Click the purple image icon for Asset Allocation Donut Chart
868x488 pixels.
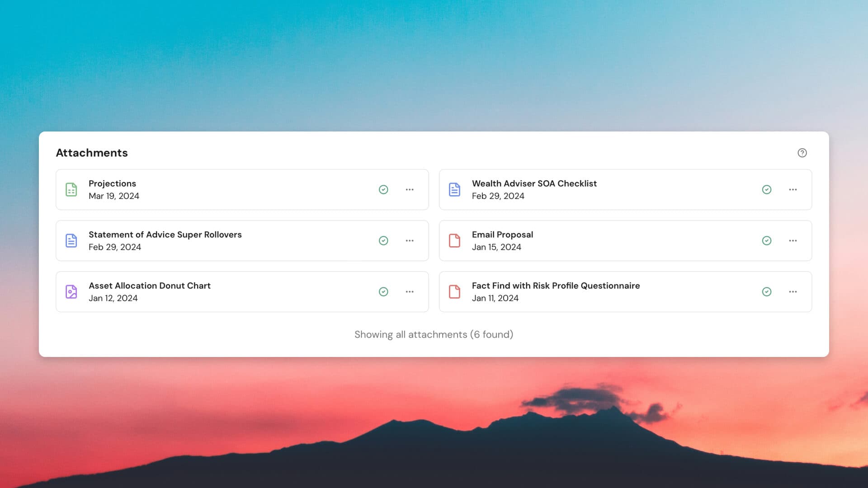click(x=71, y=291)
